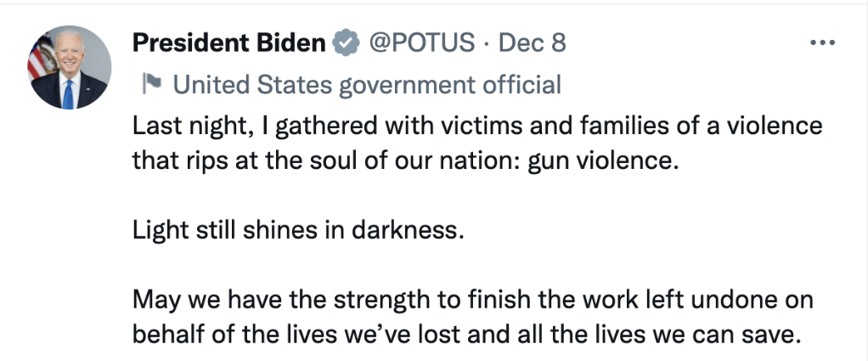Viewport: 868px width, 361px height.
Task: Open the @POTUS handle link
Action: pos(420,43)
